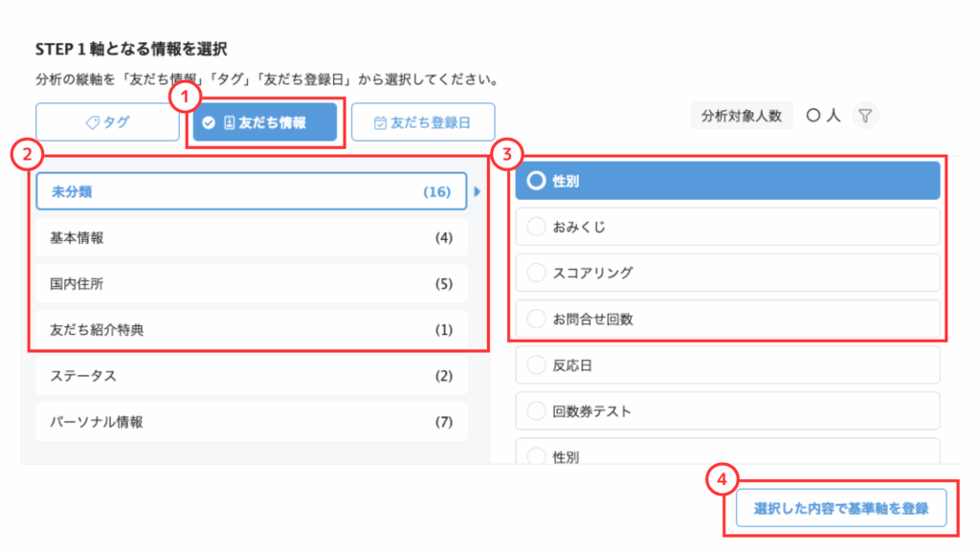Click the arrow beside 未分類 category
980x551 pixels.
coord(478,192)
